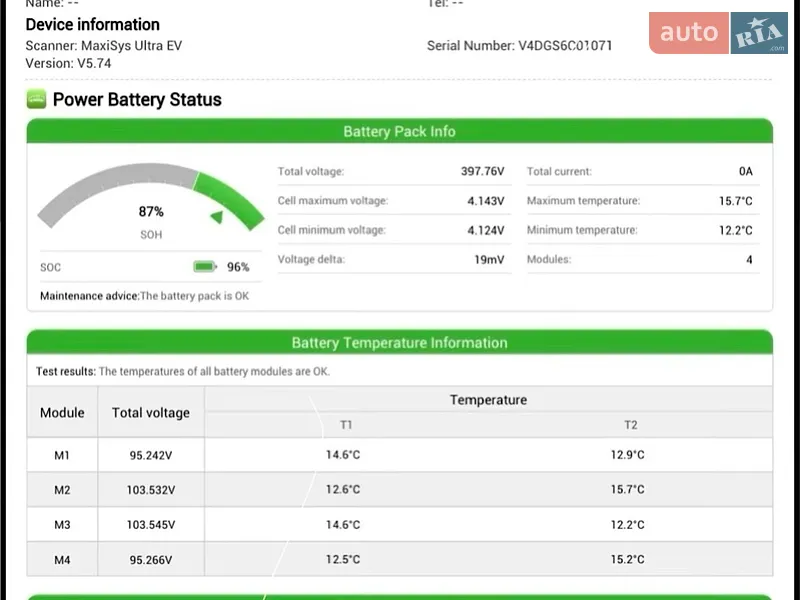Click the Total voltage column header

pyautogui.click(x=151, y=412)
